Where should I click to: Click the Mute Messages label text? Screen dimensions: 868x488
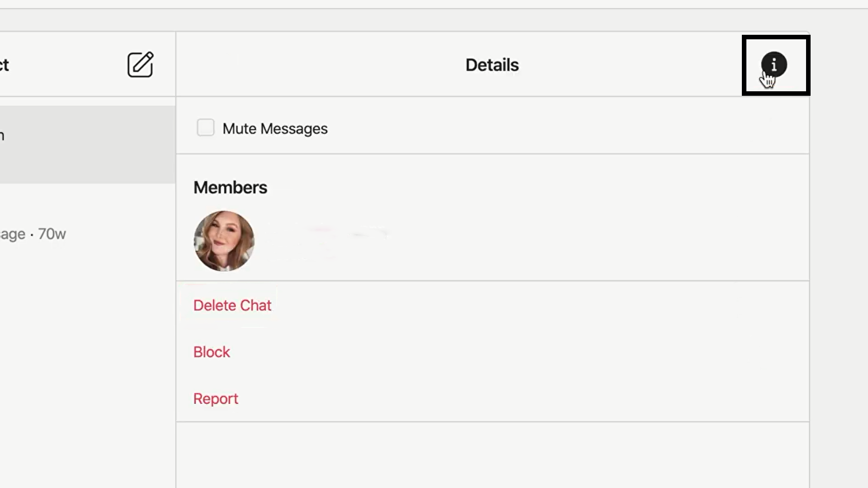coord(275,129)
